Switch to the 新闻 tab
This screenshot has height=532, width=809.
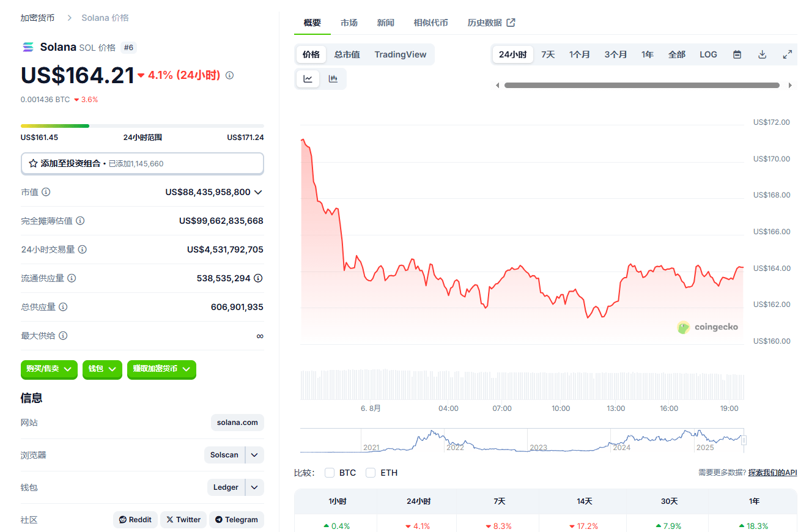pos(386,23)
